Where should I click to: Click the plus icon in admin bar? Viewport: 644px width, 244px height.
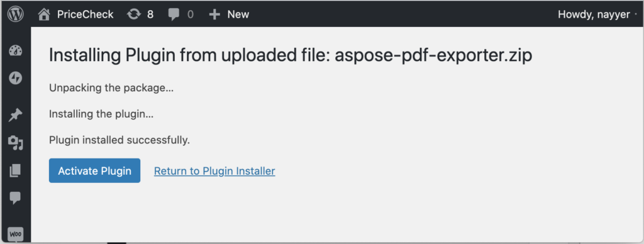pyautogui.click(x=214, y=14)
